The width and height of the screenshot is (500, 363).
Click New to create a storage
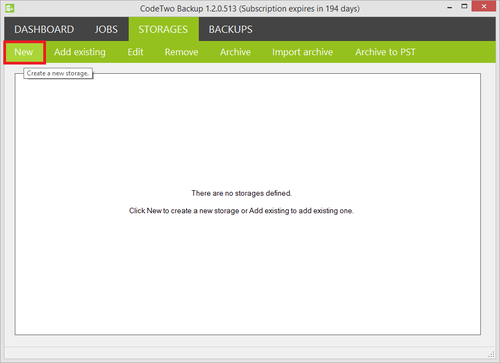(x=24, y=52)
